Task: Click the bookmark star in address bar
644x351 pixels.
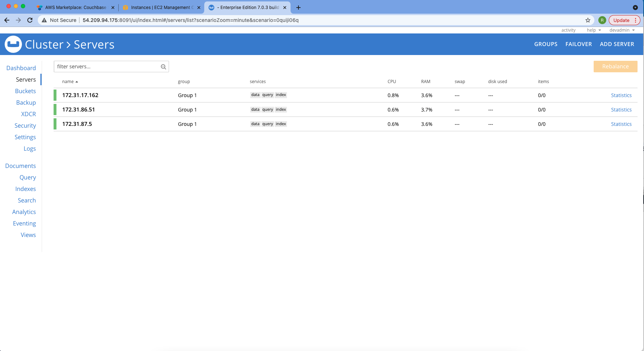Action: (x=588, y=20)
